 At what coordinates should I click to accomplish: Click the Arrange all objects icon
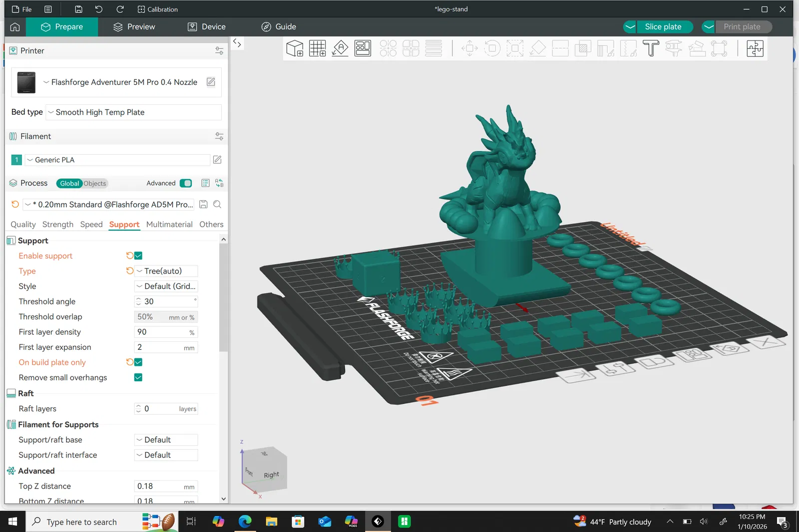(363, 48)
